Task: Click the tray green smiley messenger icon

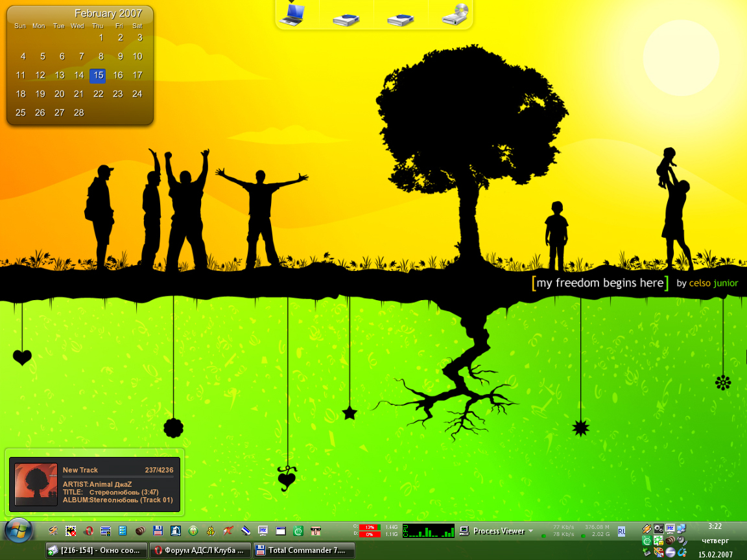Action: click(x=646, y=541)
